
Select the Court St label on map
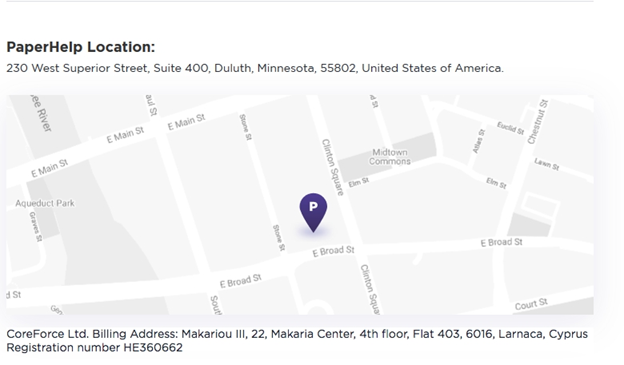(x=531, y=304)
